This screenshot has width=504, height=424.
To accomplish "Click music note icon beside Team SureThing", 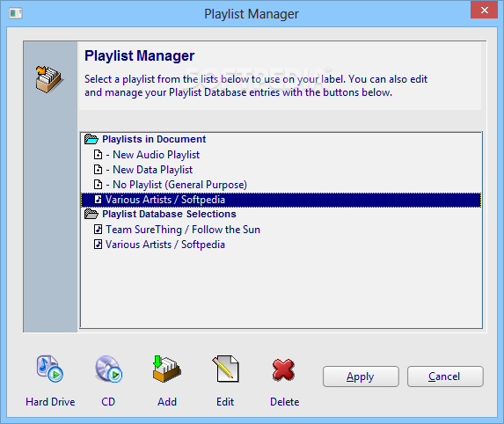I will click(x=98, y=230).
